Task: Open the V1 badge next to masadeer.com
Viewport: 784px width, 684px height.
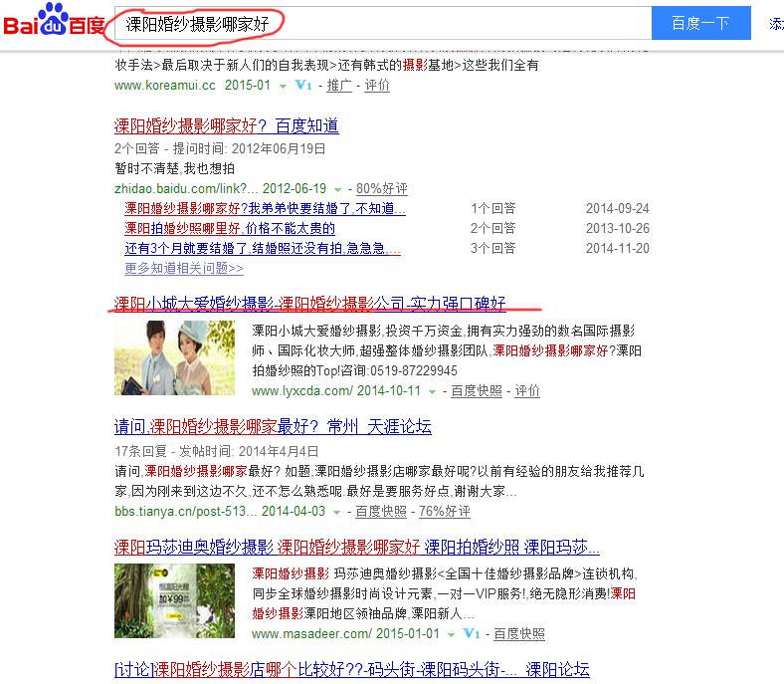Action: (472, 633)
